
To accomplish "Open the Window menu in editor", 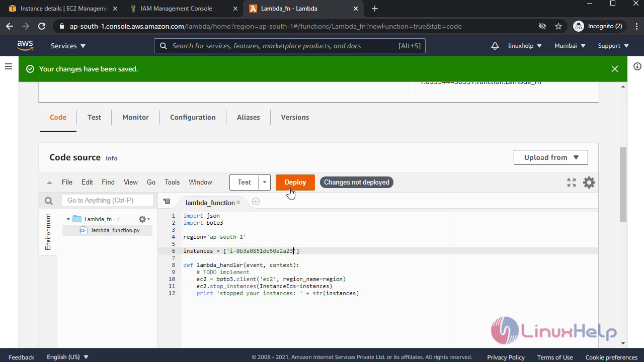I will click(200, 183).
